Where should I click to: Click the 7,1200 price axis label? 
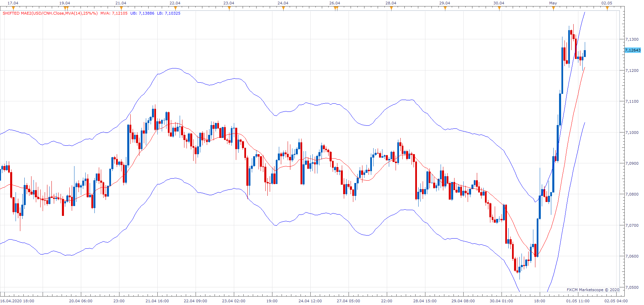click(x=632, y=70)
